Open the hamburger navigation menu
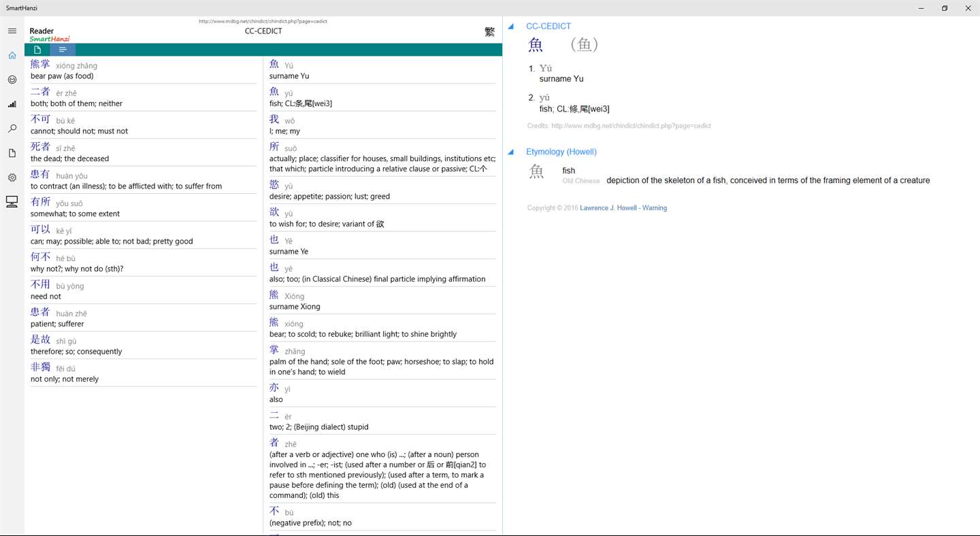 pyautogui.click(x=12, y=31)
